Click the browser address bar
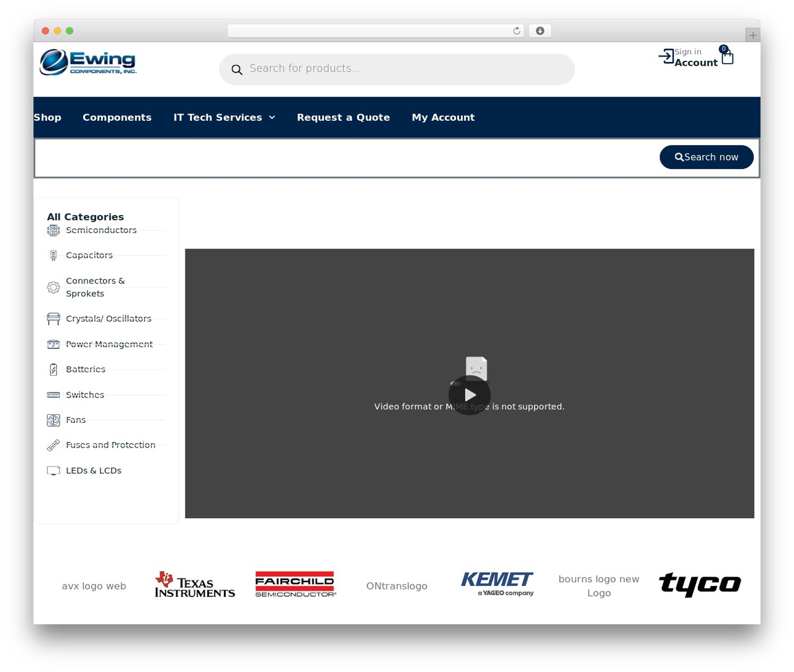The width and height of the screenshot is (794, 672). coord(375,31)
